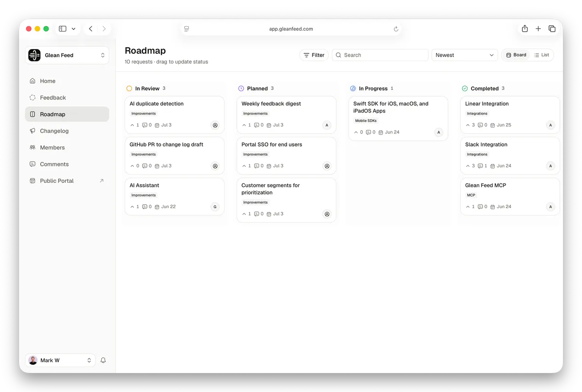582x392 pixels.
Task: Click the assignee avatar on Customer segments card
Action: [x=327, y=214]
